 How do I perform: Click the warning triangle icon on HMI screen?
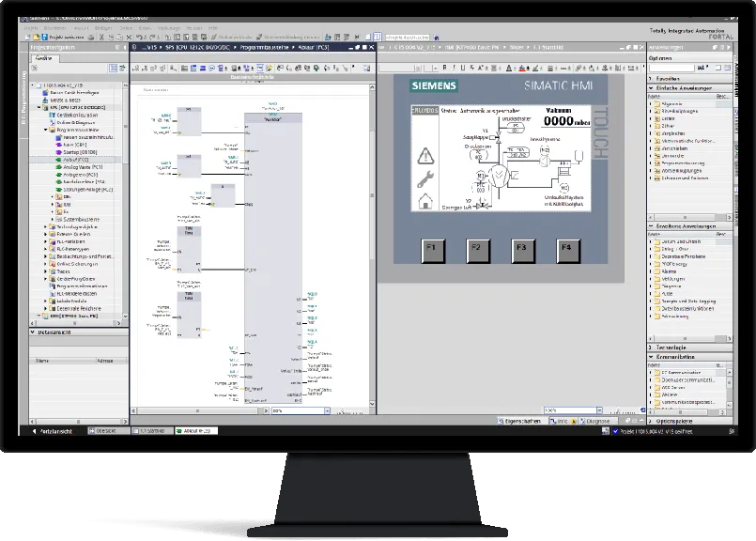coord(425,155)
